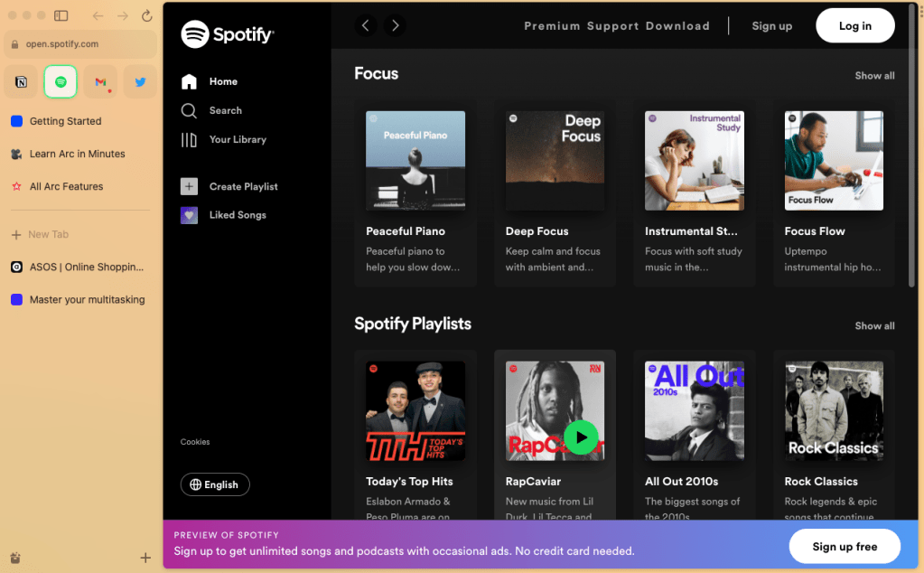Open the Search page icon
This screenshot has width=924, height=573.
click(x=189, y=110)
